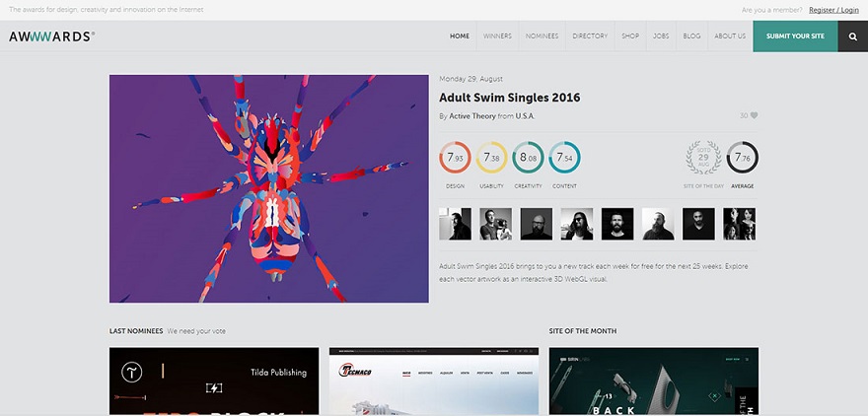This screenshot has height=416, width=868.
Task: Click the Site of the Month heading
Action: coord(583,331)
